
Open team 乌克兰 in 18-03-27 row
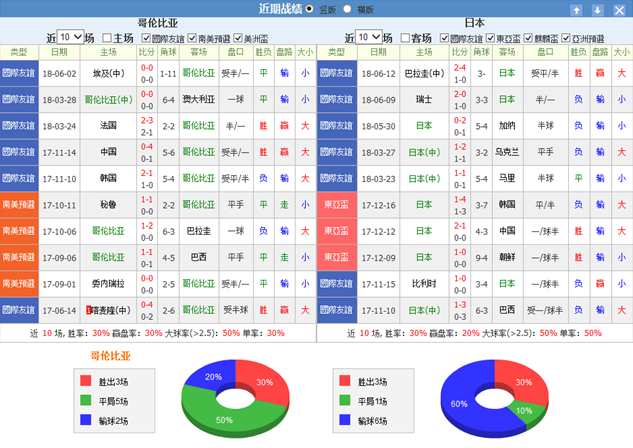(x=507, y=152)
